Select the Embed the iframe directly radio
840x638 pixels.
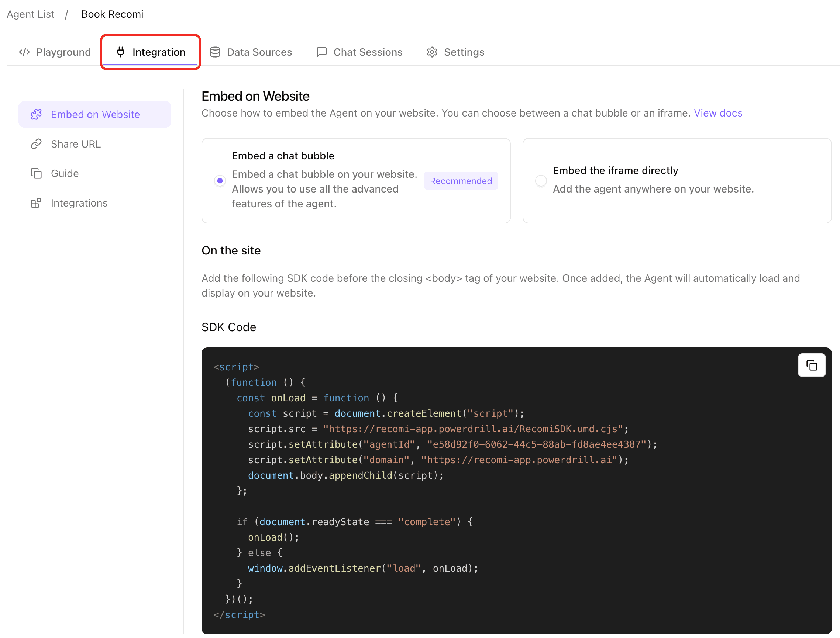[x=541, y=181]
